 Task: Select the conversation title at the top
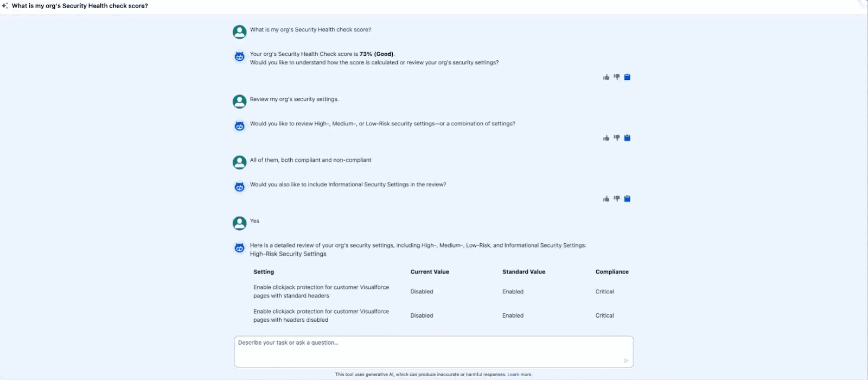(x=80, y=6)
